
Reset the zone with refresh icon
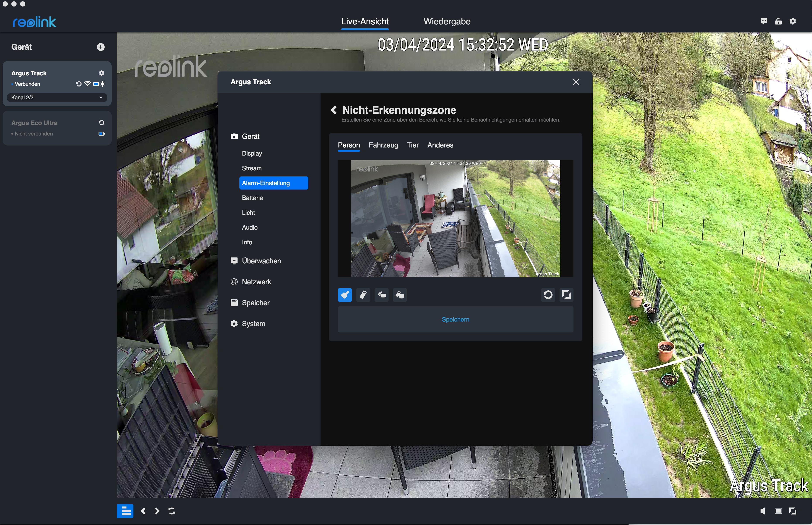[548, 295]
